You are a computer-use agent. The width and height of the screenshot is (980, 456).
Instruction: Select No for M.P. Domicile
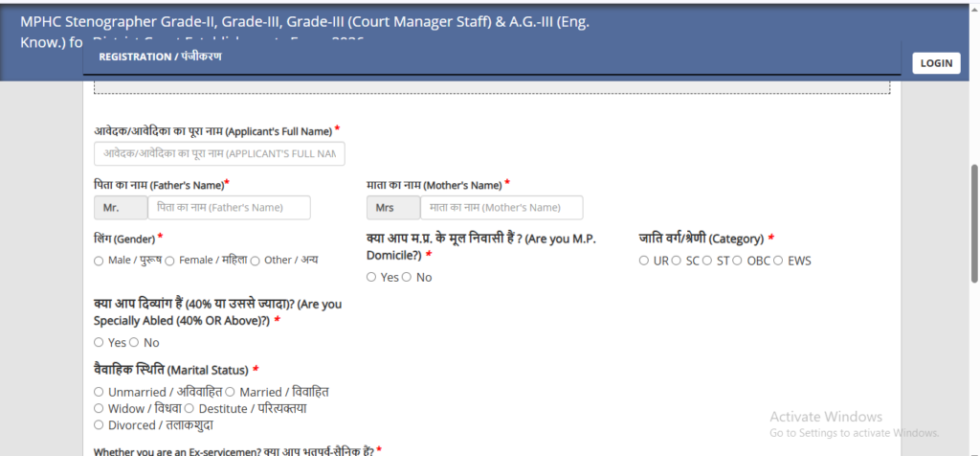point(406,277)
